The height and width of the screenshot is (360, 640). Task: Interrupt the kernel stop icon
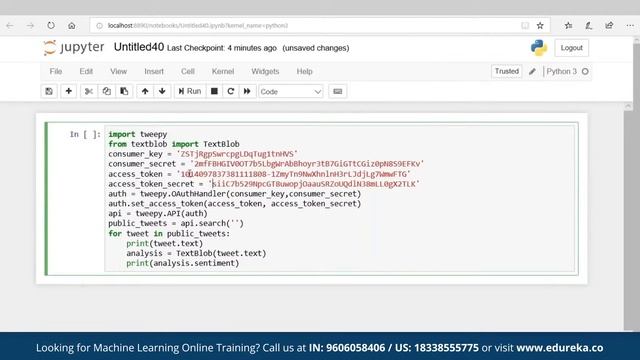(x=214, y=91)
